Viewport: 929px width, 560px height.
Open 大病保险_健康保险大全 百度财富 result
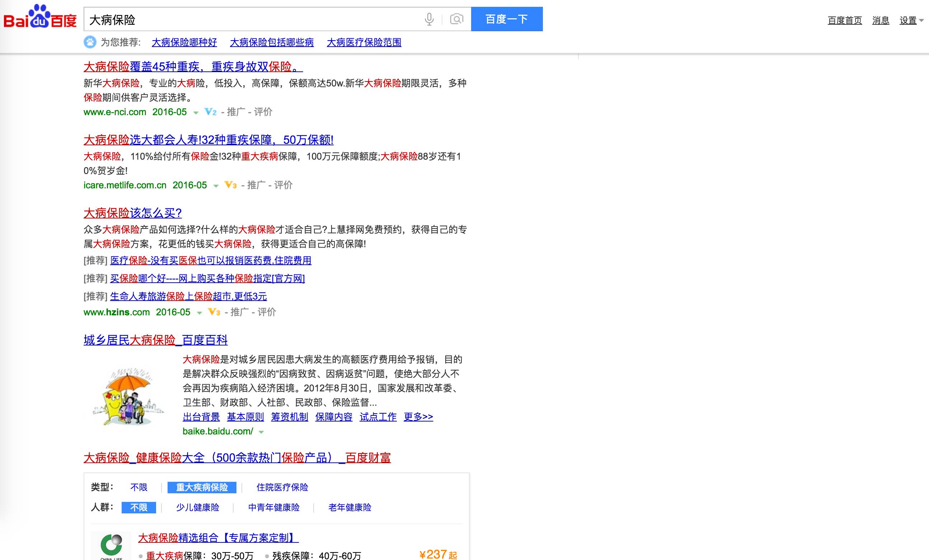click(237, 457)
